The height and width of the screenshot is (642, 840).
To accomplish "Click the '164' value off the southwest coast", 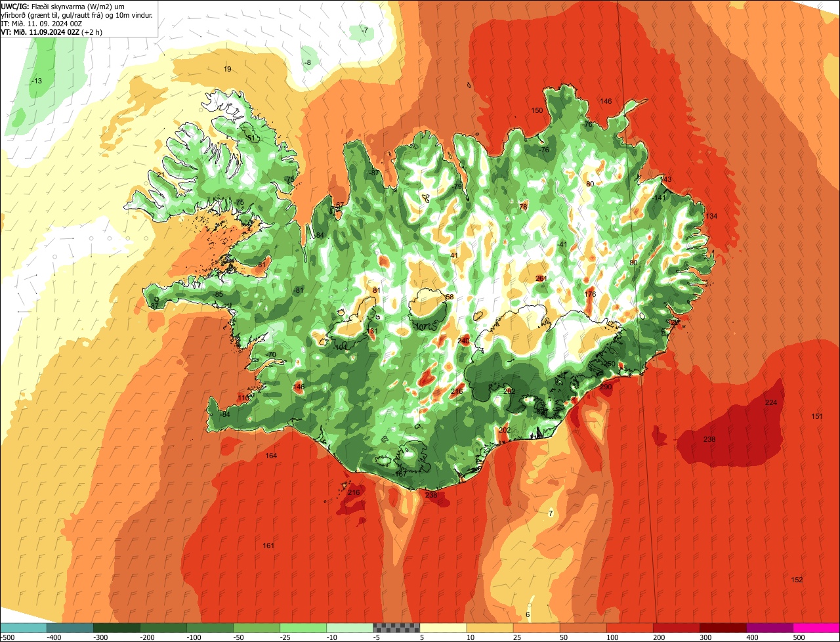I will pyautogui.click(x=271, y=456).
